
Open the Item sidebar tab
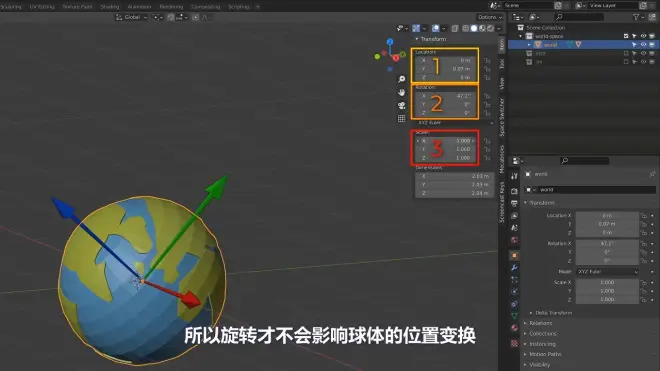point(501,45)
